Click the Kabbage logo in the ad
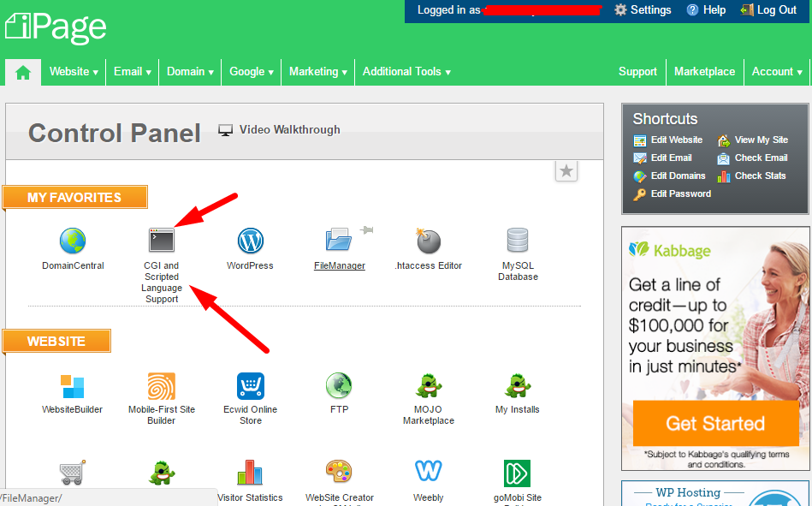812x506 pixels. pyautogui.click(x=670, y=250)
